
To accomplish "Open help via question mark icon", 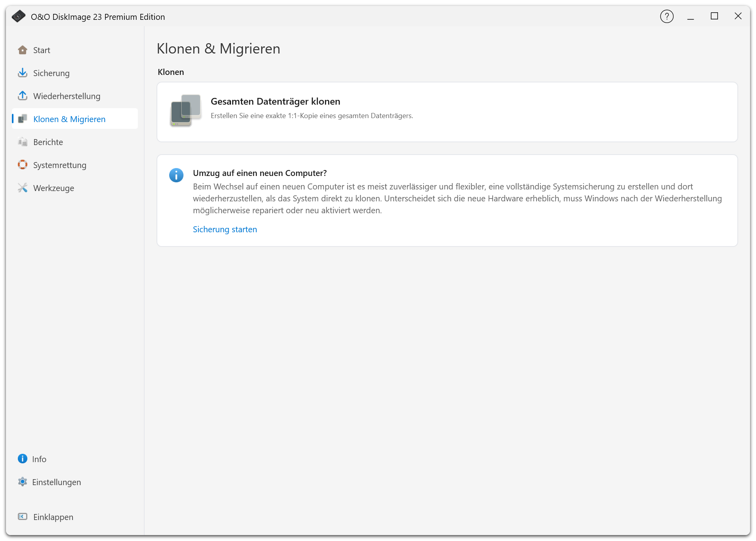I will click(x=667, y=17).
